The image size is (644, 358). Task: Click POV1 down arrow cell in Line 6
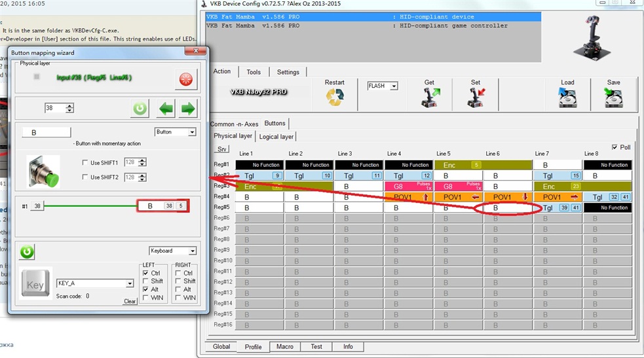coord(508,197)
